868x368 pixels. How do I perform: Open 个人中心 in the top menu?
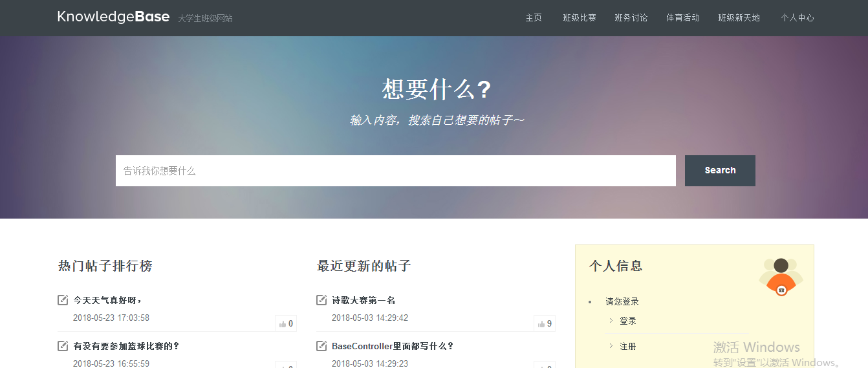coord(797,18)
